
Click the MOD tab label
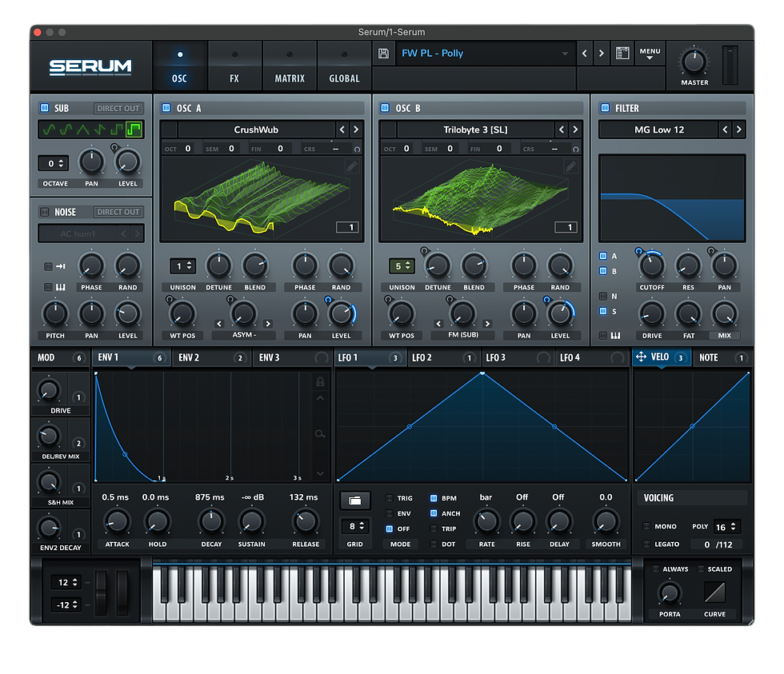point(46,357)
